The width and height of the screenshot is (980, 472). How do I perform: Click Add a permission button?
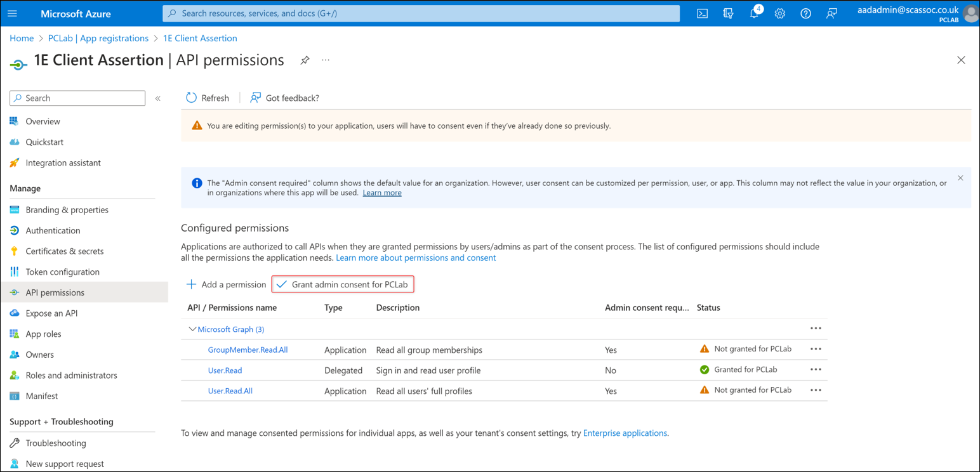[227, 284]
